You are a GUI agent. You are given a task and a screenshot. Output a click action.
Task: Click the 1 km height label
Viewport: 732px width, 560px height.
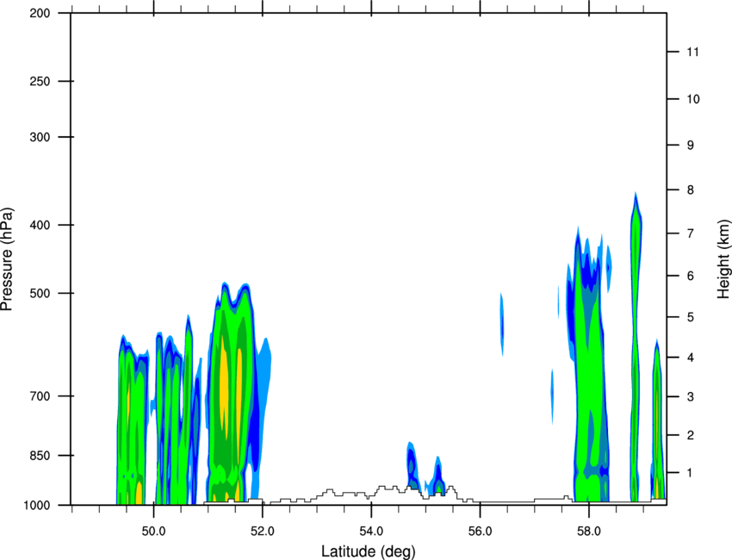pos(691,473)
